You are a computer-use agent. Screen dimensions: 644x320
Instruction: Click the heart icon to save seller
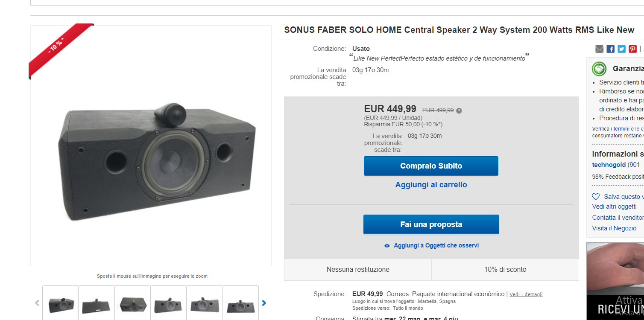click(596, 197)
